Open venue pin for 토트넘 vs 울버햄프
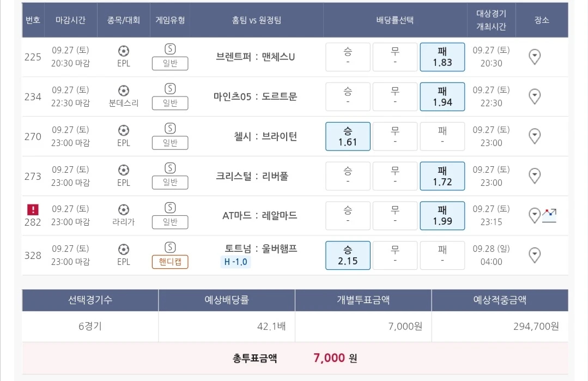 [535, 255]
